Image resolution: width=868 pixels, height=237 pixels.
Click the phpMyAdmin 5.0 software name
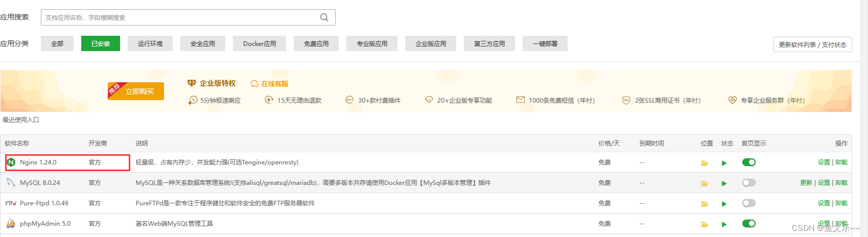pos(45,224)
